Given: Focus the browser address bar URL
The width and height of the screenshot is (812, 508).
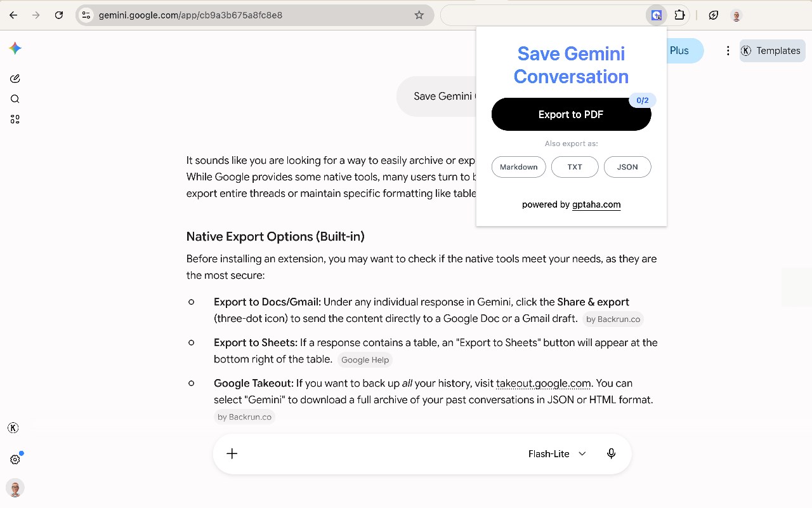Looking at the screenshot, I should 254,15.
